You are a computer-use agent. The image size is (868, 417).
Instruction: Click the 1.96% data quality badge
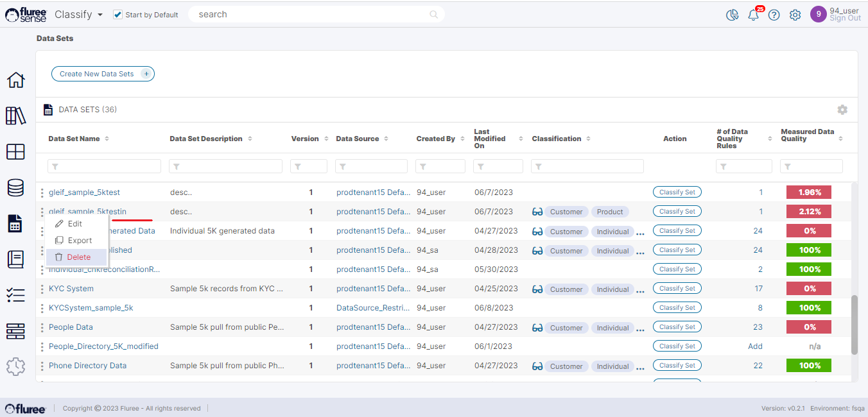pos(809,192)
